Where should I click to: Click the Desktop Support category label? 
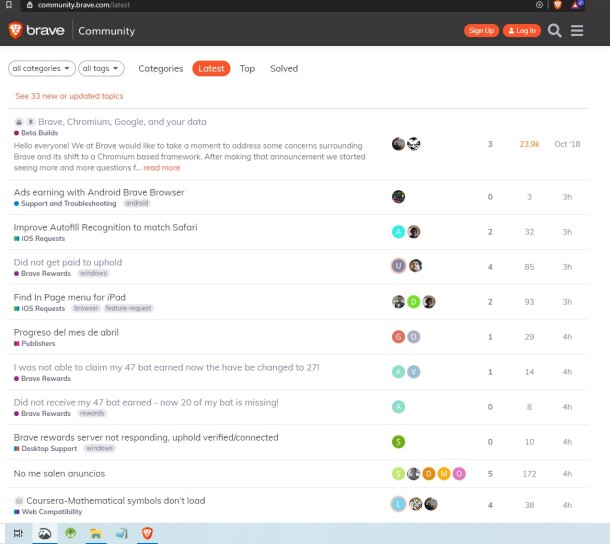pyautogui.click(x=46, y=449)
